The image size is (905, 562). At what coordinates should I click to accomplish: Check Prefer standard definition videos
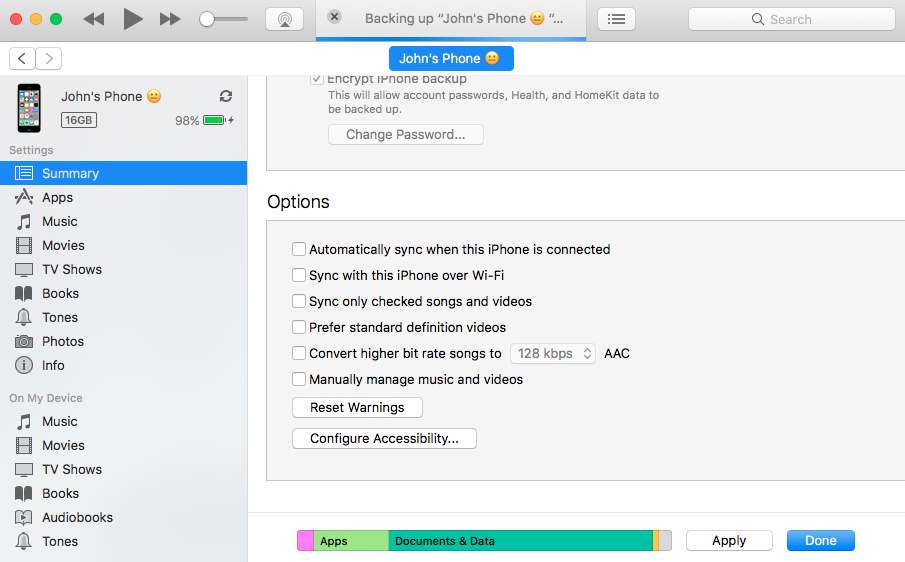299,327
